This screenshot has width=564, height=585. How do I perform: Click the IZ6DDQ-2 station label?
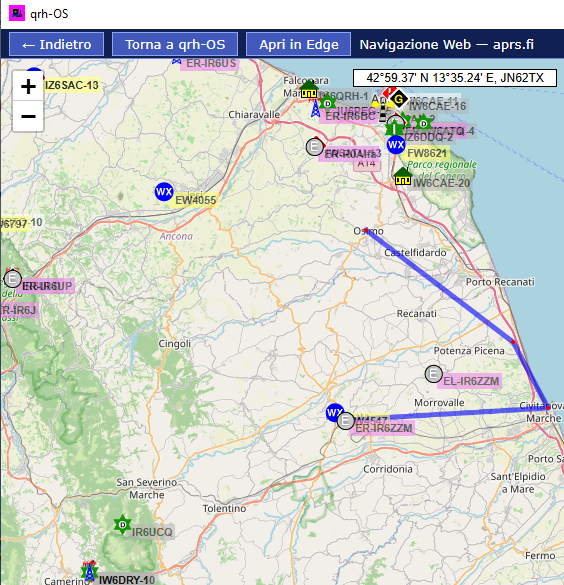pyautogui.click(x=429, y=137)
